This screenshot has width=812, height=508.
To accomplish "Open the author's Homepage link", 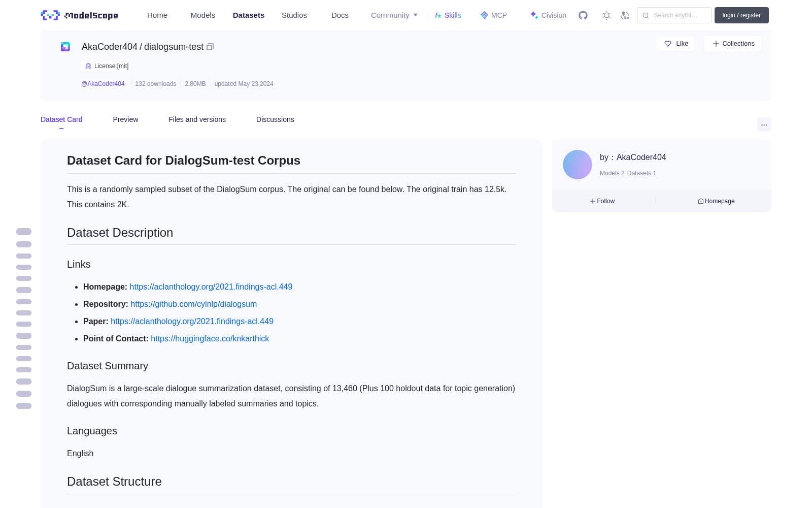I will [716, 201].
